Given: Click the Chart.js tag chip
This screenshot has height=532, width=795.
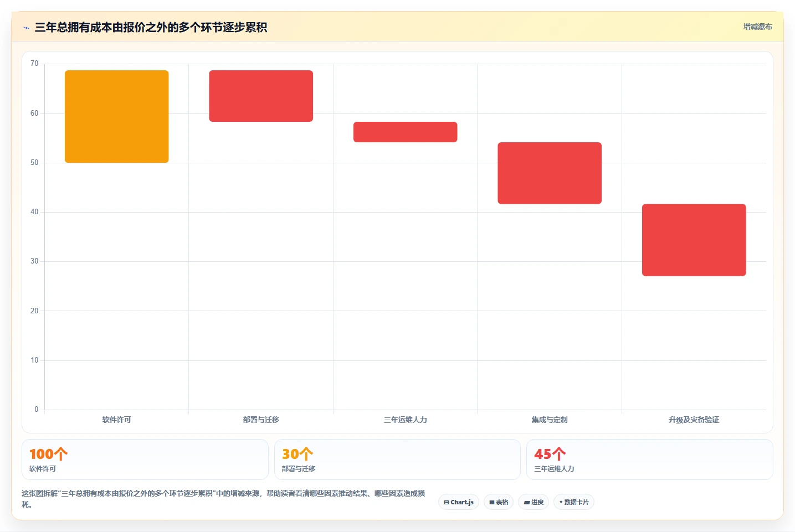Looking at the screenshot, I should [x=459, y=502].
